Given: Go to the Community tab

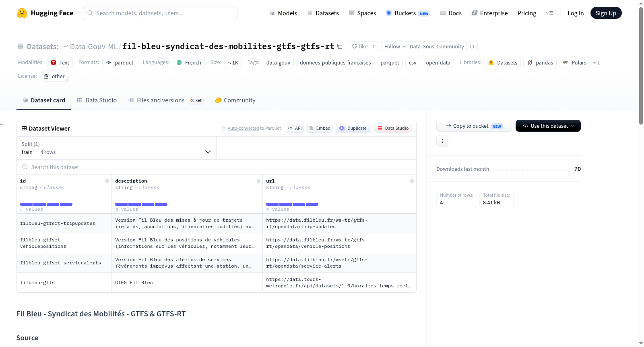Looking at the screenshot, I should [235, 100].
